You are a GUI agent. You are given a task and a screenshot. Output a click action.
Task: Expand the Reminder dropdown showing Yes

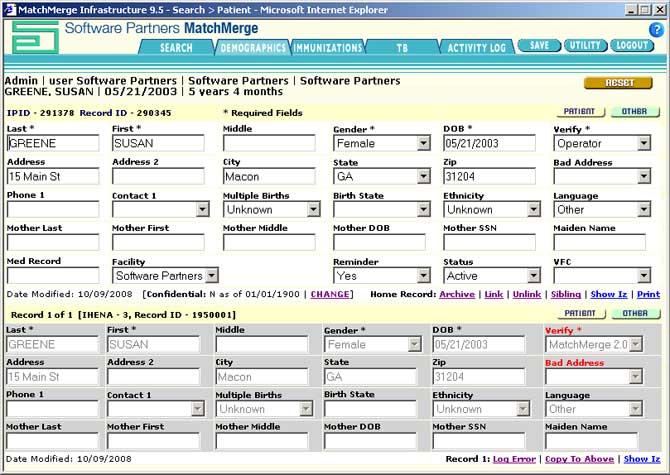[423, 276]
